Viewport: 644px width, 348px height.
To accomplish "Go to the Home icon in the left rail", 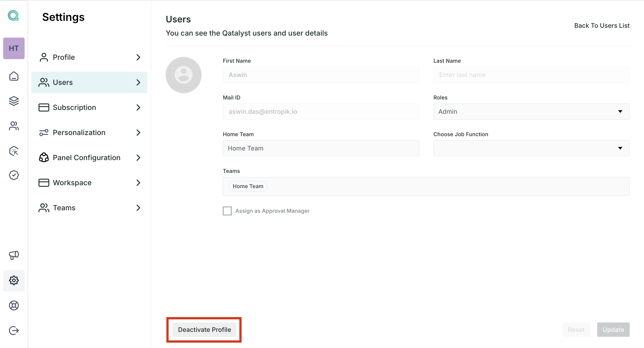I will click(14, 76).
